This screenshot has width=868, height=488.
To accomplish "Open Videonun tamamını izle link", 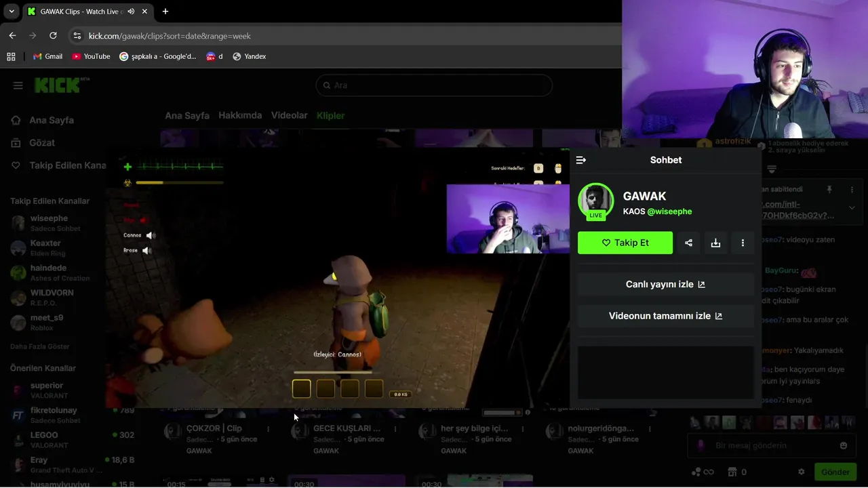I will 665,316.
